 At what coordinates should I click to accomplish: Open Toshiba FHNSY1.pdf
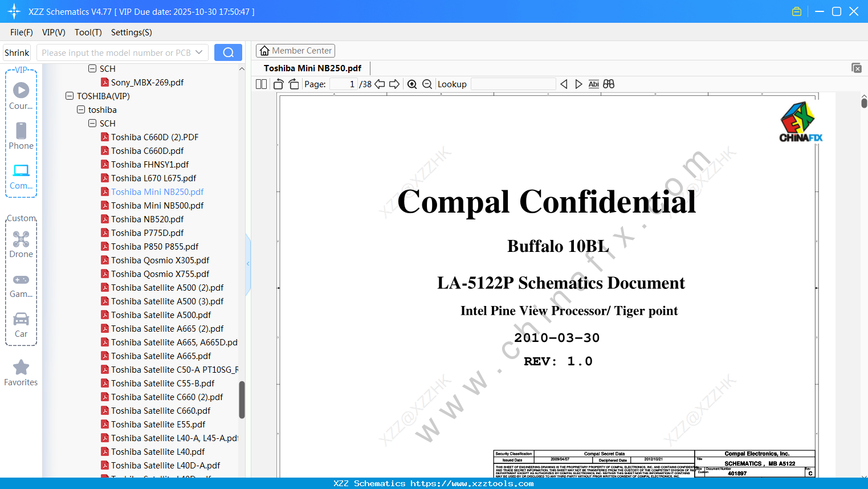click(150, 165)
